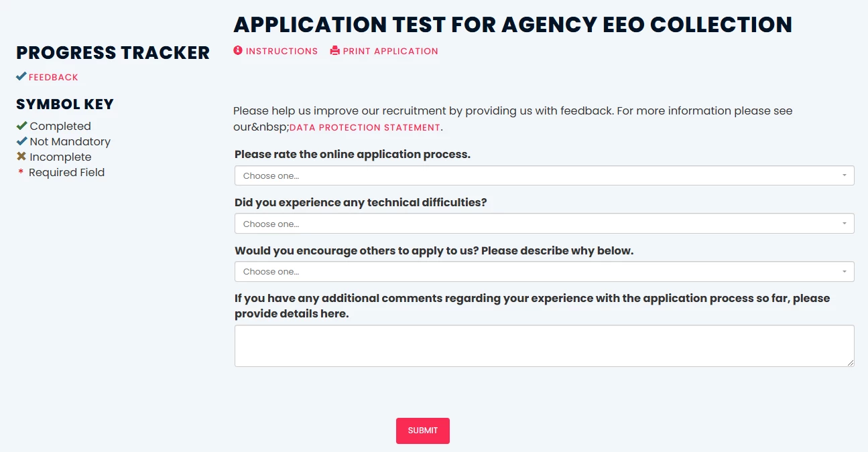868x452 pixels.
Task: Open the Instructions link text
Action: (x=282, y=51)
